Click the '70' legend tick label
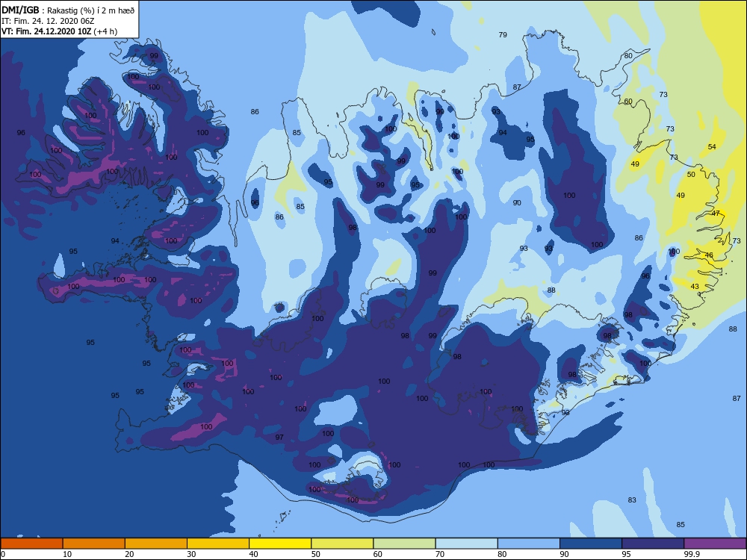The width and height of the screenshot is (747, 560). 440,554
